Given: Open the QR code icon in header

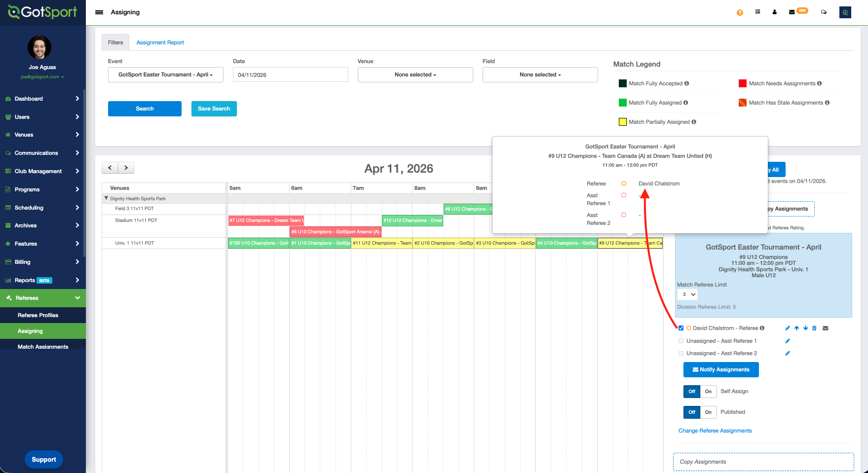Looking at the screenshot, I should 757,12.
